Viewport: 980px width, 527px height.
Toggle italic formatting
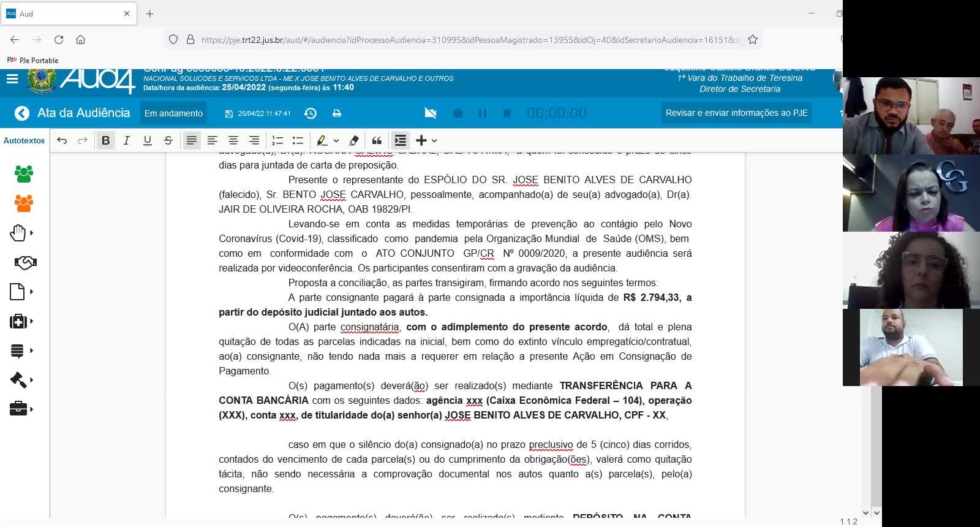point(127,140)
